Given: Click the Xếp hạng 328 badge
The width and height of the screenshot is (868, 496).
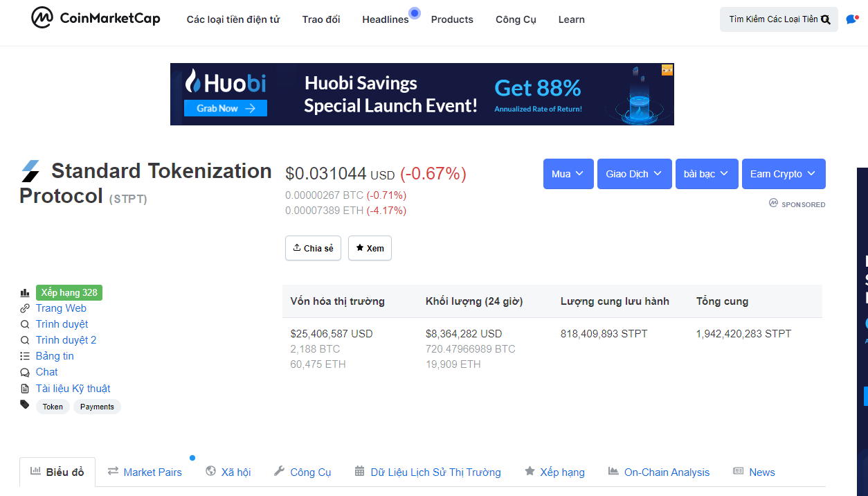Looking at the screenshot, I should (x=69, y=292).
